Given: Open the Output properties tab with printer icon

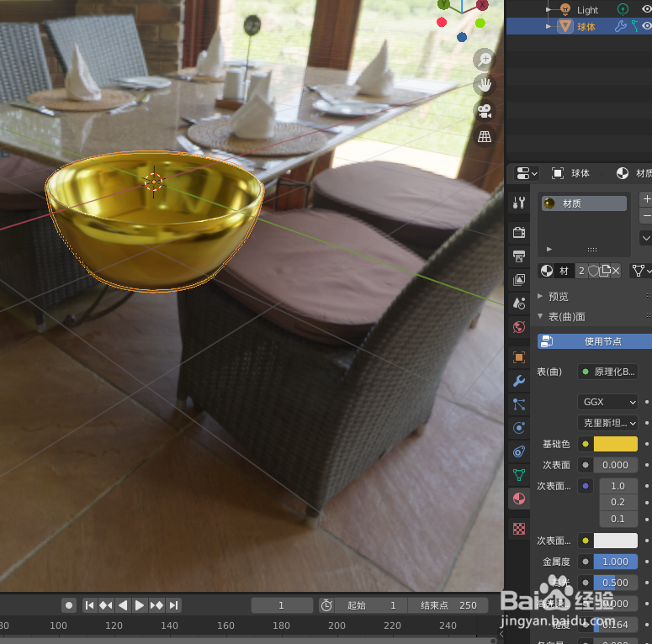Looking at the screenshot, I should (x=519, y=256).
